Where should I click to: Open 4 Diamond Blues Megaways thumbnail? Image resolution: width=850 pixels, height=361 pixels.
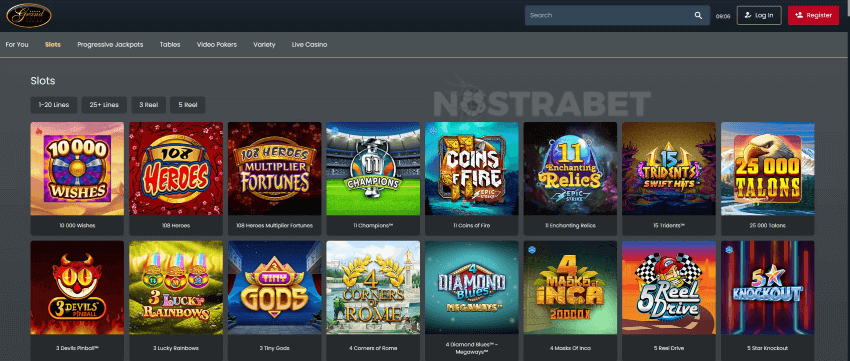[x=472, y=288]
